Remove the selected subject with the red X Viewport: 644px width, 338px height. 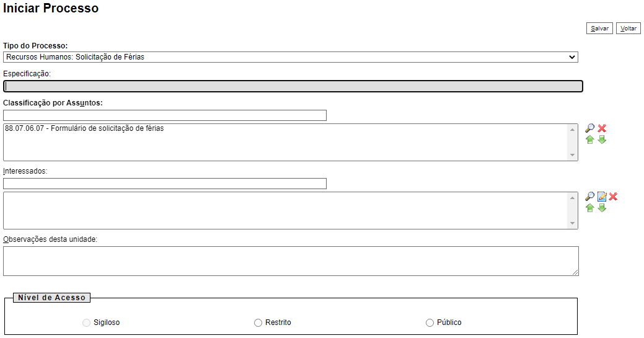(602, 128)
